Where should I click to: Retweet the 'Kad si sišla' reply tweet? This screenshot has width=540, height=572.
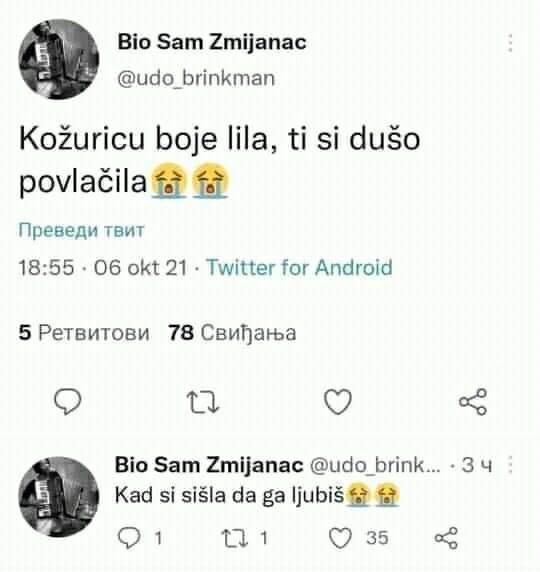coord(235,538)
